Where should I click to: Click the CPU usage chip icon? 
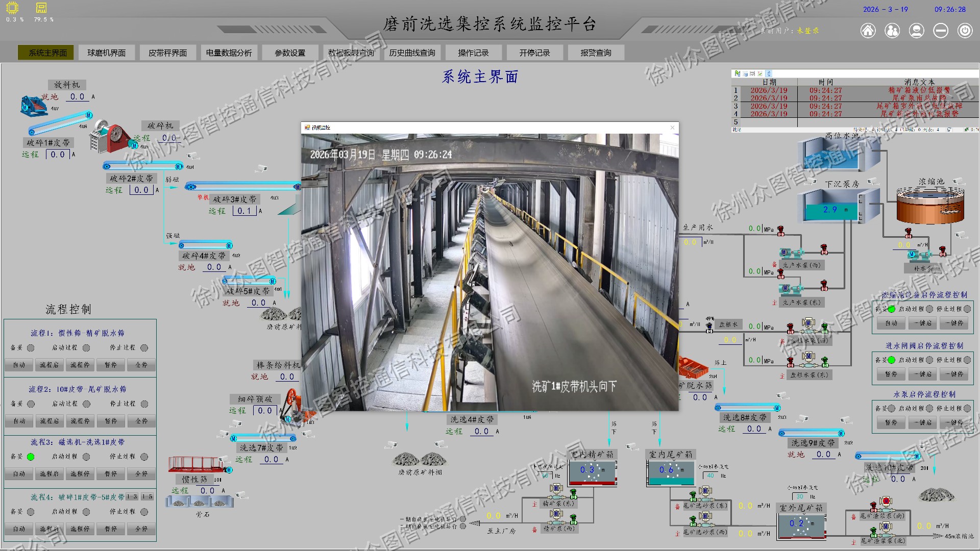(x=12, y=8)
